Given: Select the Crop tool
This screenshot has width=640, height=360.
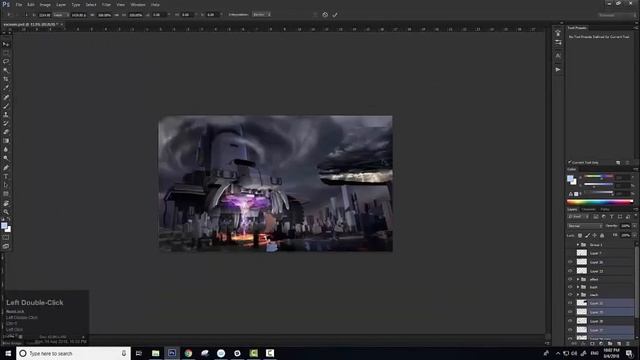Looking at the screenshot, I should click(6, 79).
